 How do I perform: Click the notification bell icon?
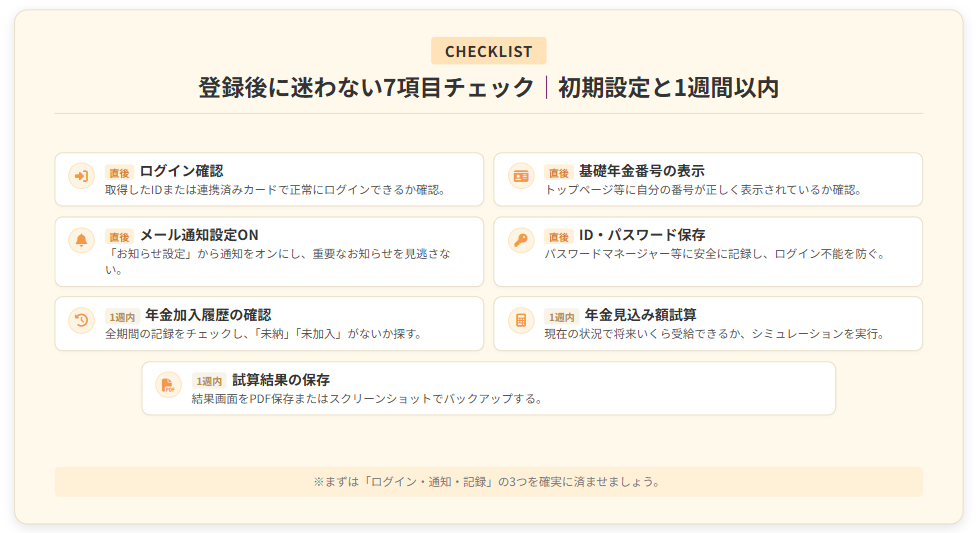point(81,240)
